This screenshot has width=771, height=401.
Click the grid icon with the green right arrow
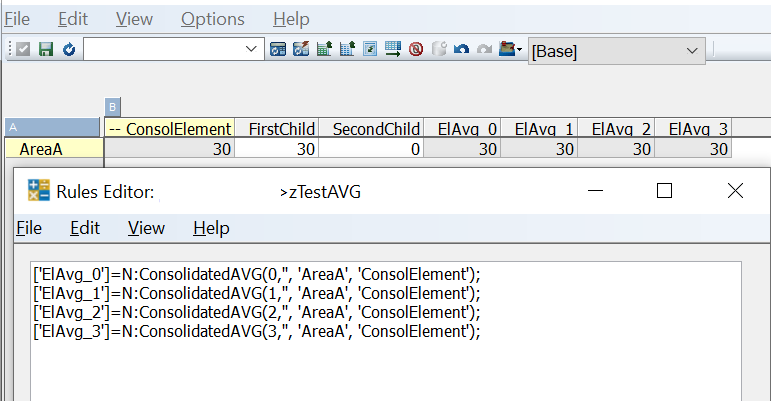(x=393, y=49)
